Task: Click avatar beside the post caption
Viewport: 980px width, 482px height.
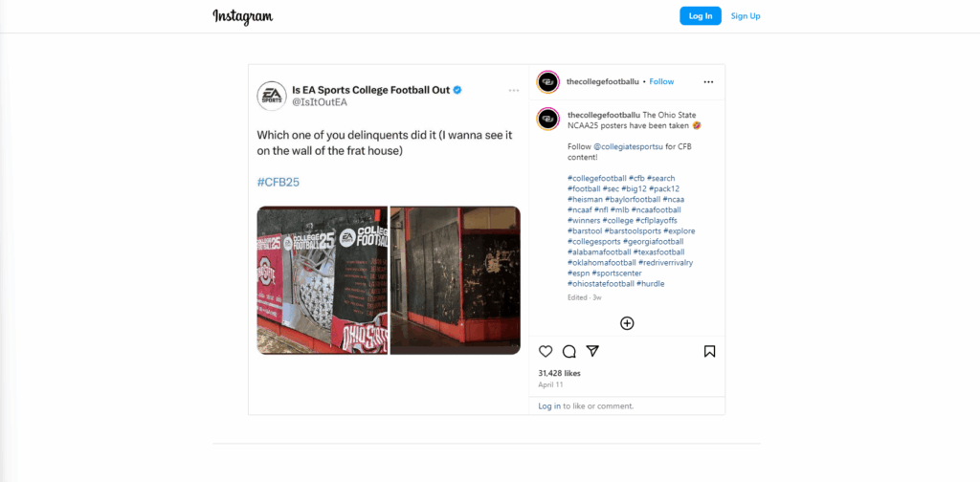Action: click(x=547, y=119)
